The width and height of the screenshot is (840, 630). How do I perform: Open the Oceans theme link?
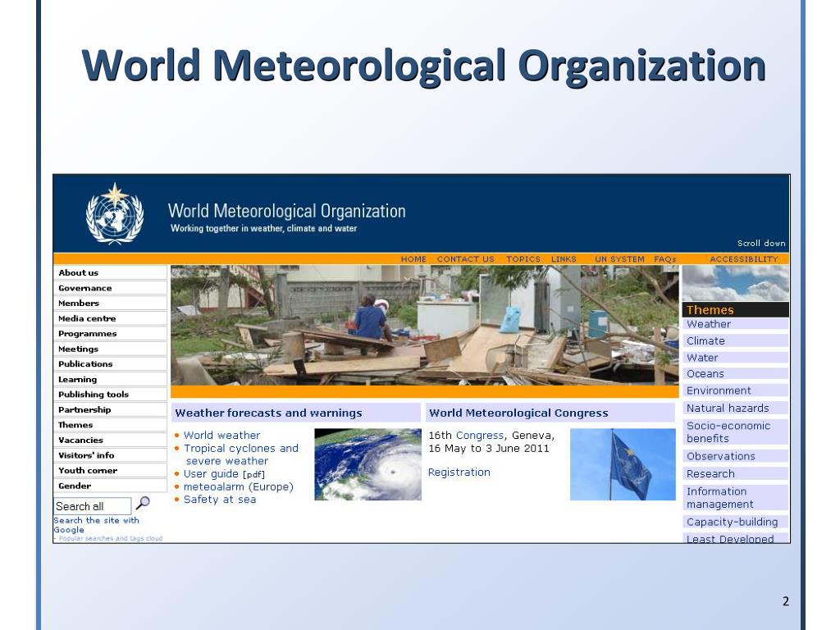(735, 374)
